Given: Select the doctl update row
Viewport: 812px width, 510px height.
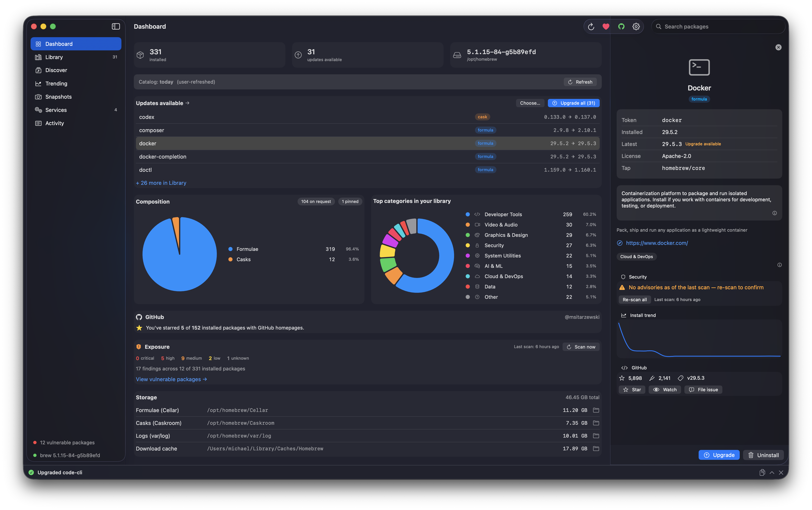Looking at the screenshot, I should pyautogui.click(x=368, y=170).
